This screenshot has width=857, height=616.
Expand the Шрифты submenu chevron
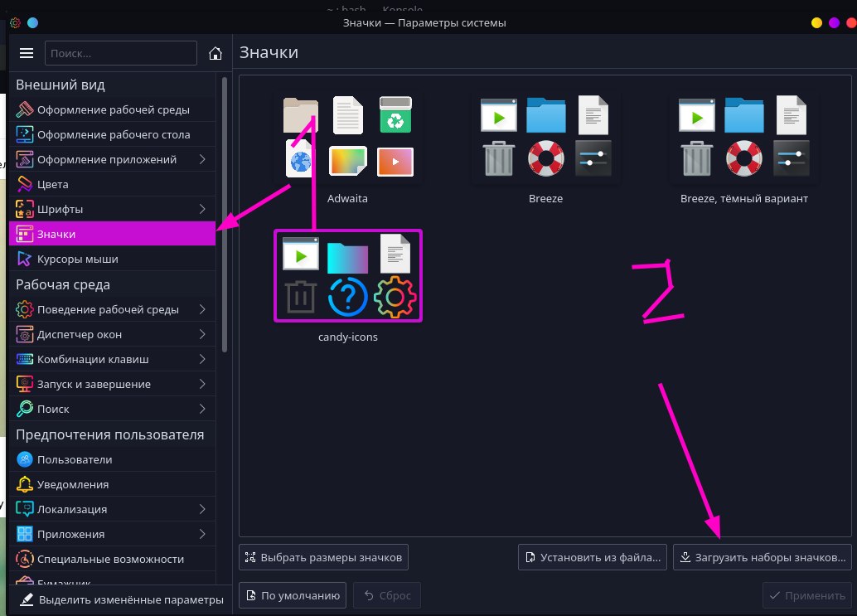(202, 210)
